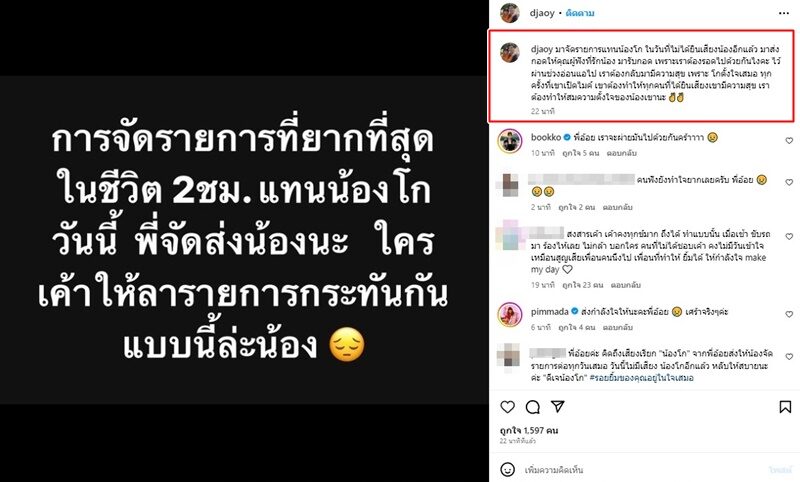Screen dimensions: 800x482
Task: Save the post with the bookmark icon
Action: 785,407
